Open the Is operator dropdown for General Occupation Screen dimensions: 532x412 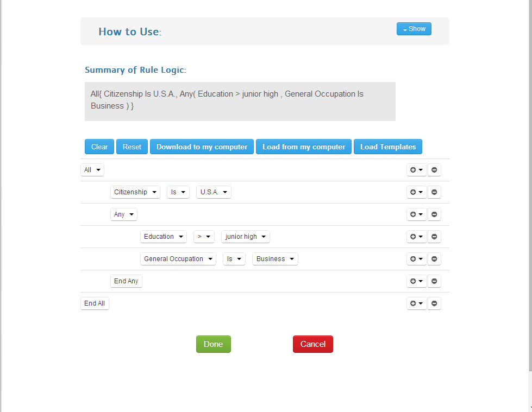point(234,259)
